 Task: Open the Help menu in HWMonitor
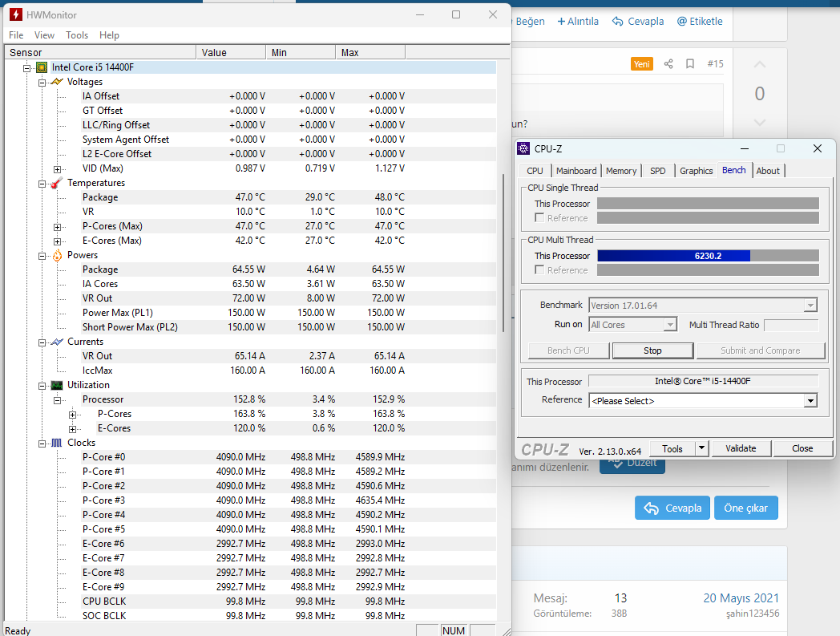(x=109, y=34)
